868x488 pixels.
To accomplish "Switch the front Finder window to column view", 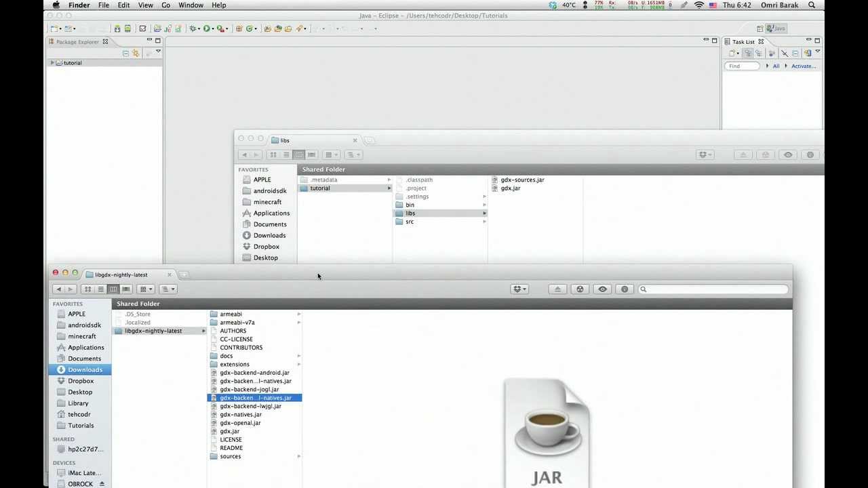I will coord(113,289).
